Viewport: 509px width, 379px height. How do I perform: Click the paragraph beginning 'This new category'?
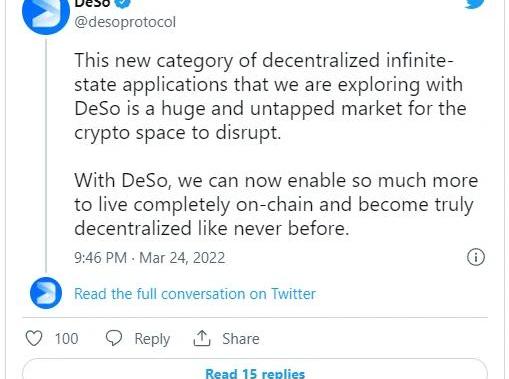(x=270, y=97)
